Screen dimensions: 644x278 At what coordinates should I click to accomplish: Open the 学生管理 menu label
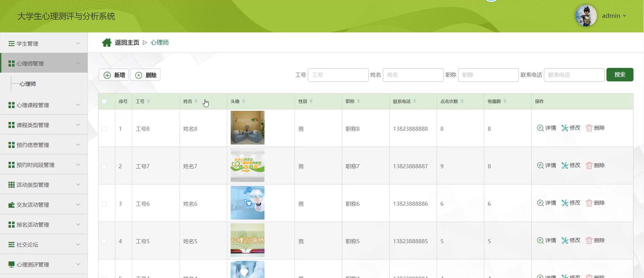[x=27, y=44]
